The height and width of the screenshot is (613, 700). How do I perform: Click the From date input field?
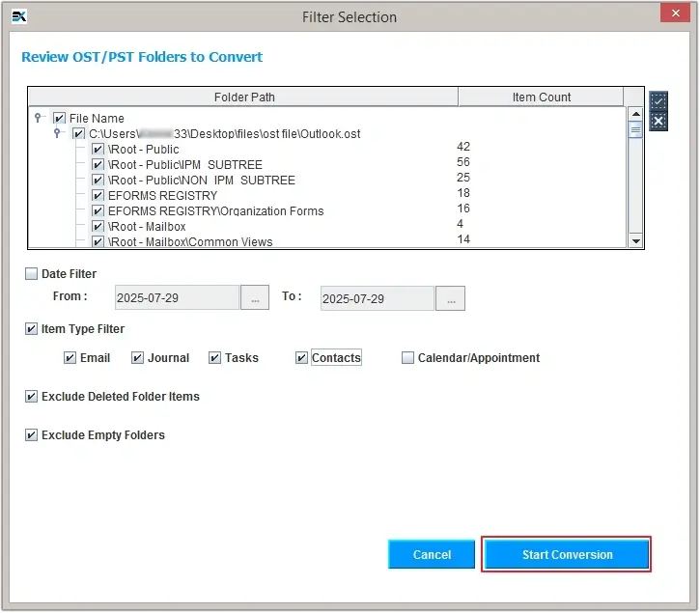click(177, 298)
